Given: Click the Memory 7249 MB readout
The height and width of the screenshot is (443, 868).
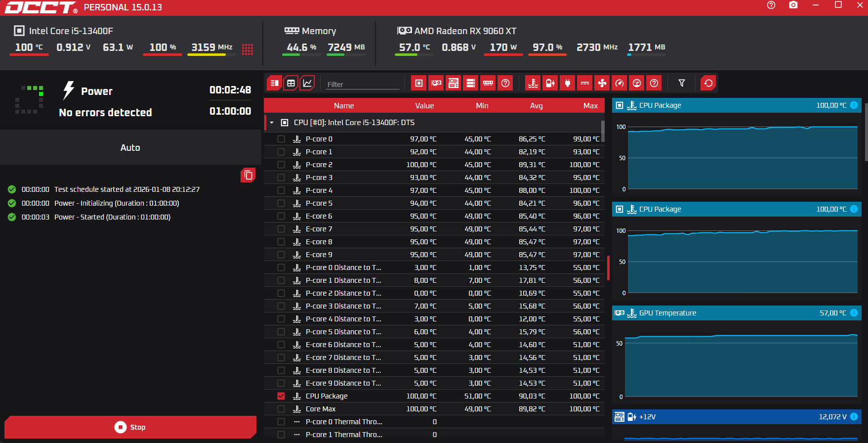Looking at the screenshot, I should 346,47.
